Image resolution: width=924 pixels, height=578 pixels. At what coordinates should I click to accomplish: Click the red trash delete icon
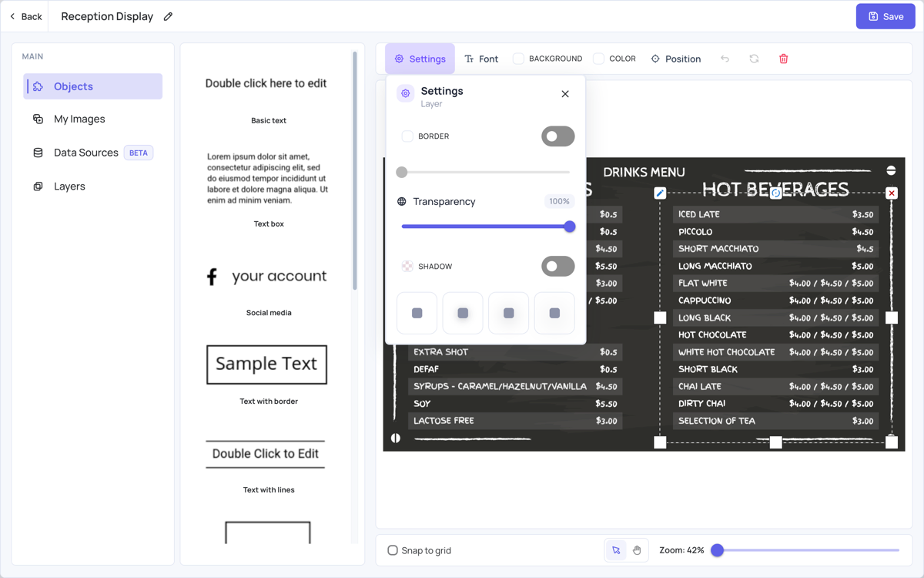(783, 59)
